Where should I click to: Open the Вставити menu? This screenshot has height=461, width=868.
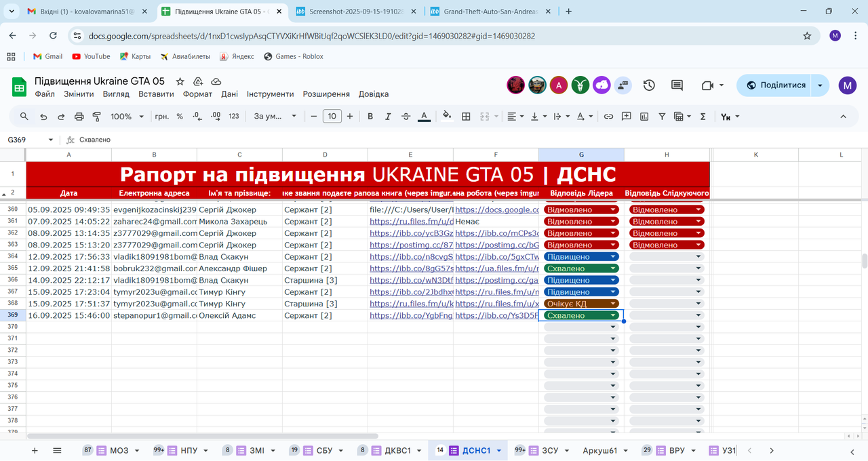[156, 94]
